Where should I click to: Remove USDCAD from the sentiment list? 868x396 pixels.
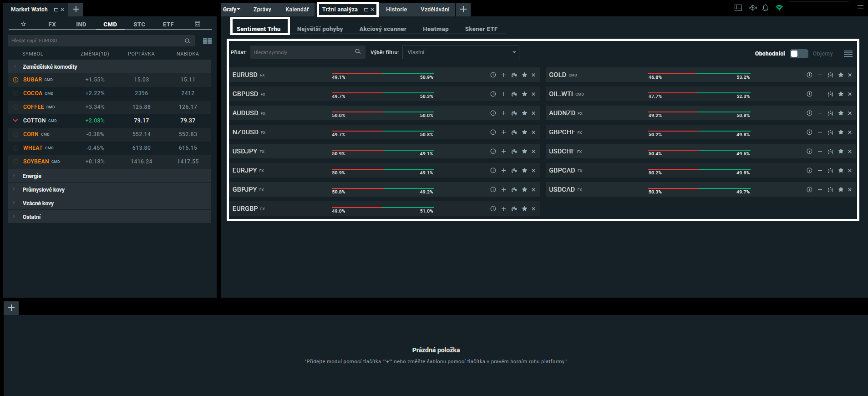tap(850, 190)
